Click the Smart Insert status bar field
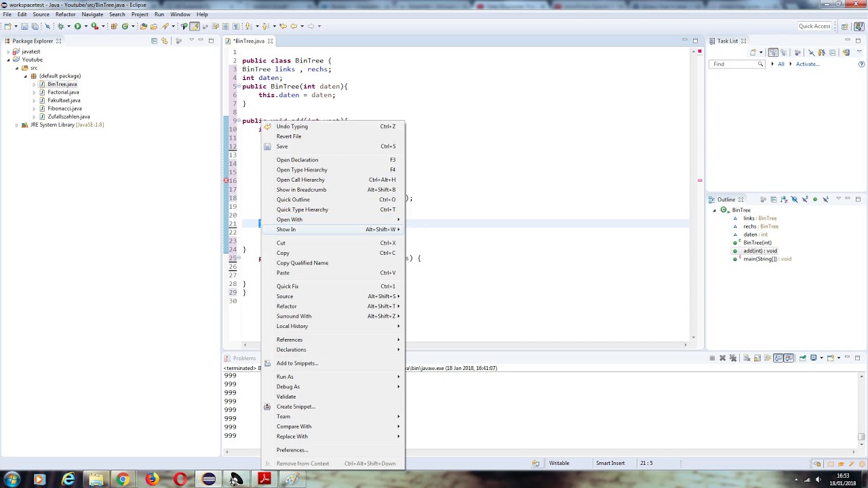Image resolution: width=868 pixels, height=488 pixels. point(610,463)
